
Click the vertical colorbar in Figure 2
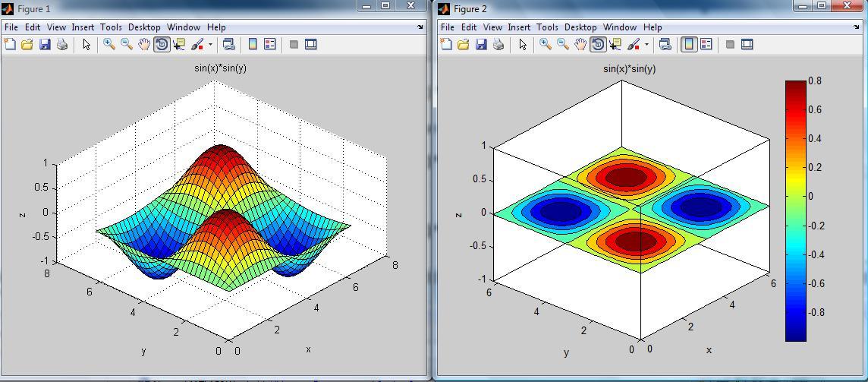pos(795,210)
